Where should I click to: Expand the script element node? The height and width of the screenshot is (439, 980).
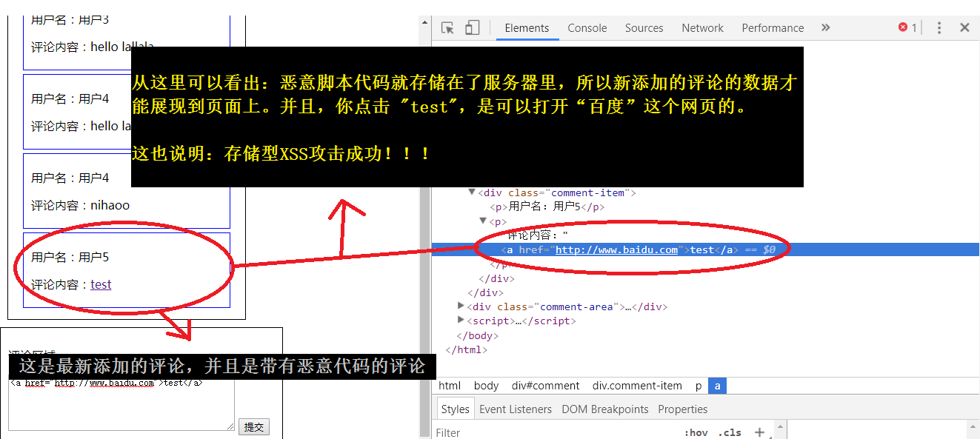[x=461, y=321]
